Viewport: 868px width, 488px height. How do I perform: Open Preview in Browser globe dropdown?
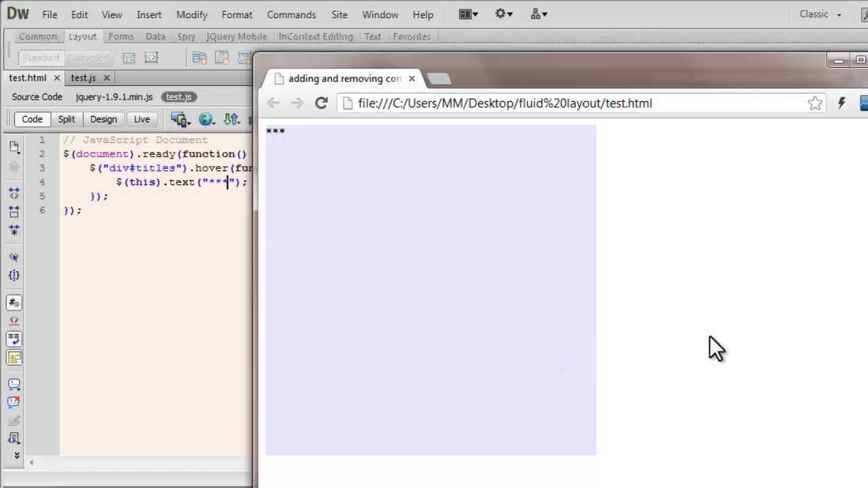[207, 119]
